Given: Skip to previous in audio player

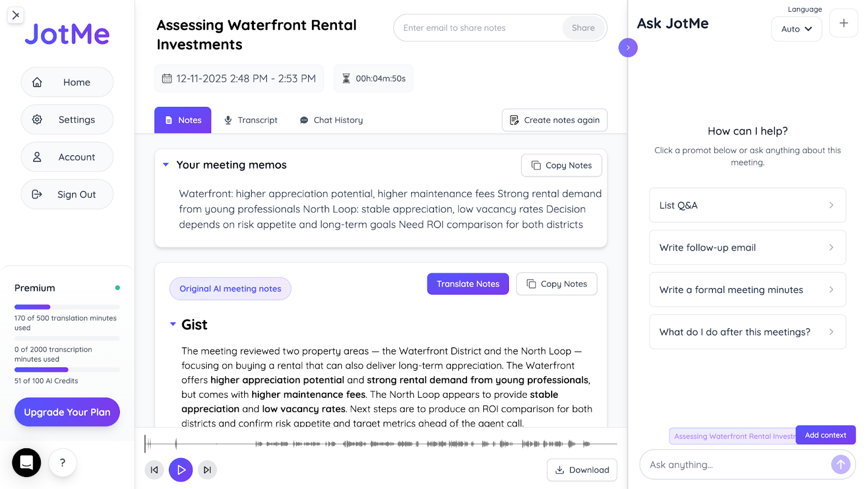Looking at the screenshot, I should point(154,470).
